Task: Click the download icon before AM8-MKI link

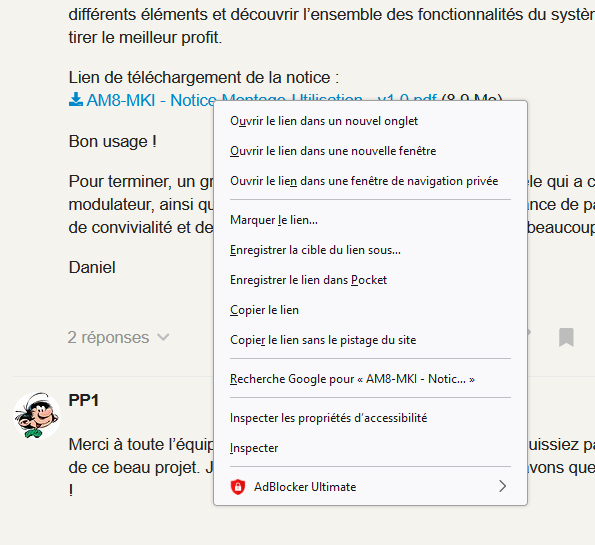Action: tap(76, 100)
